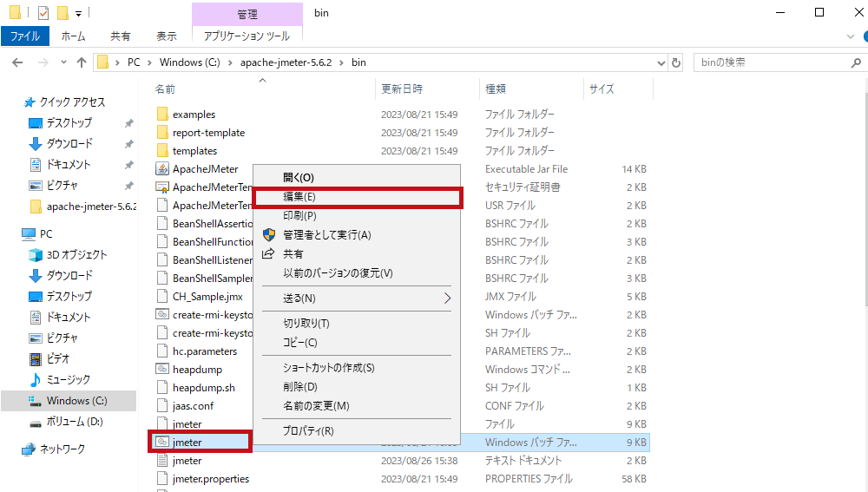
Task: Select ビデオ in navigation pane
Action: click(x=57, y=359)
